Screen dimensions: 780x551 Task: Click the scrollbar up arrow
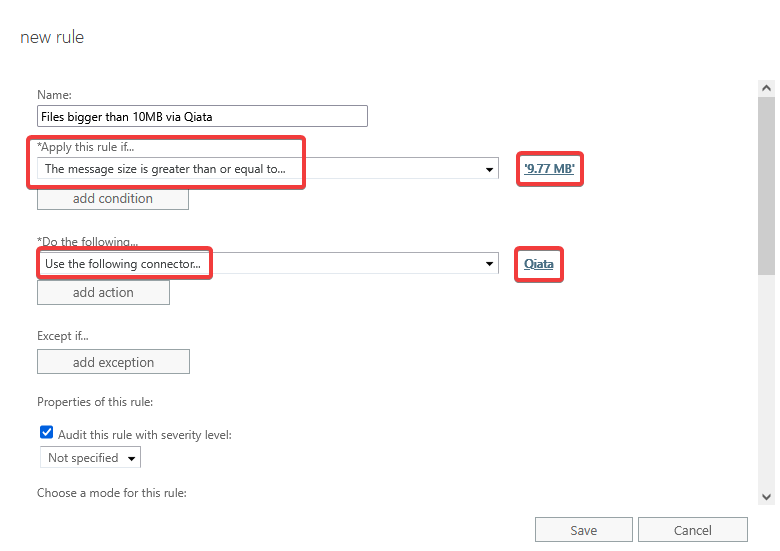[766, 88]
